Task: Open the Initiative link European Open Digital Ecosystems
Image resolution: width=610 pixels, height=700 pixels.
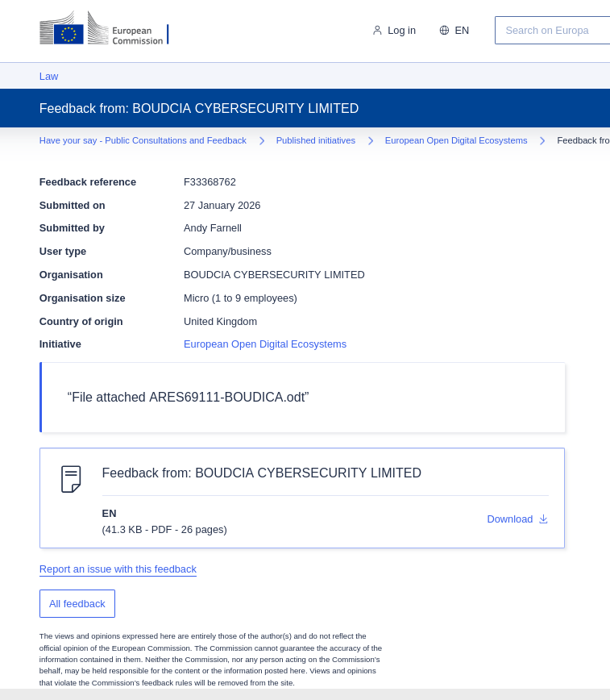Action: pyautogui.click(x=265, y=344)
